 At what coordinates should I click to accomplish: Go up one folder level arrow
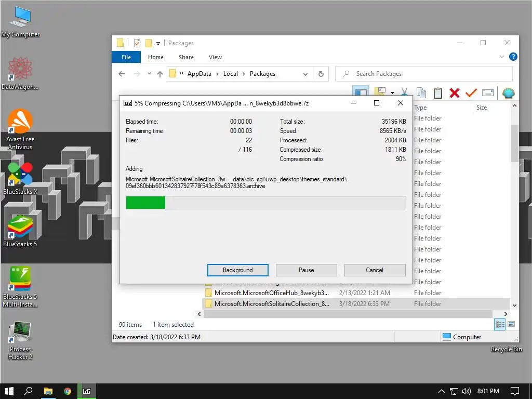pos(160,74)
